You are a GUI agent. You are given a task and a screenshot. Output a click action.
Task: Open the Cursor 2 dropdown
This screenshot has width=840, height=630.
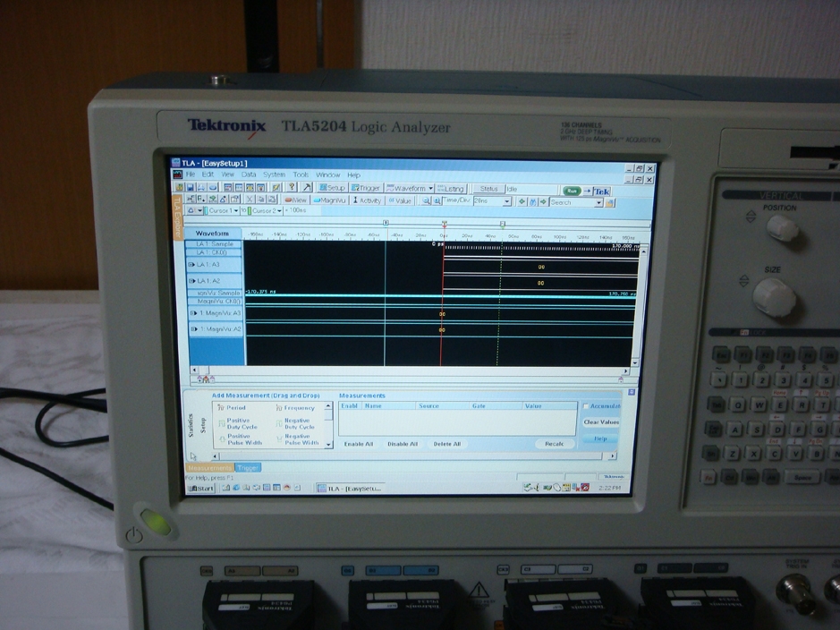279,210
